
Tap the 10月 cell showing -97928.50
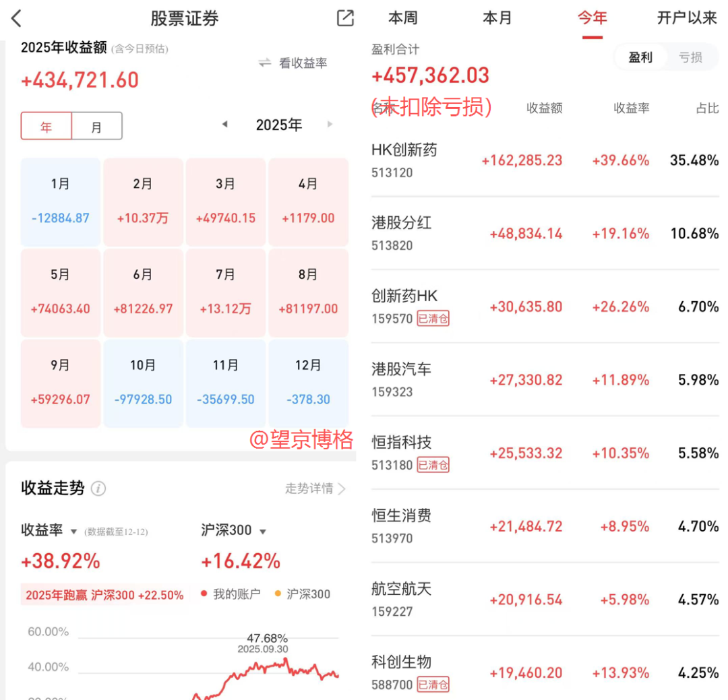[143, 381]
